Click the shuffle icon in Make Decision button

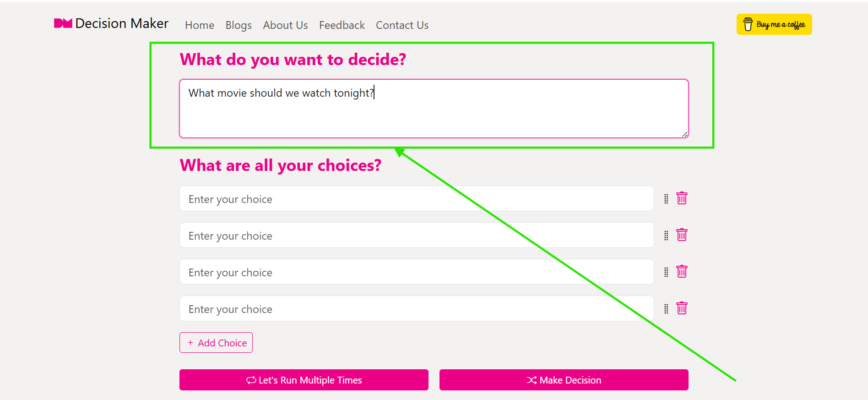click(x=532, y=380)
